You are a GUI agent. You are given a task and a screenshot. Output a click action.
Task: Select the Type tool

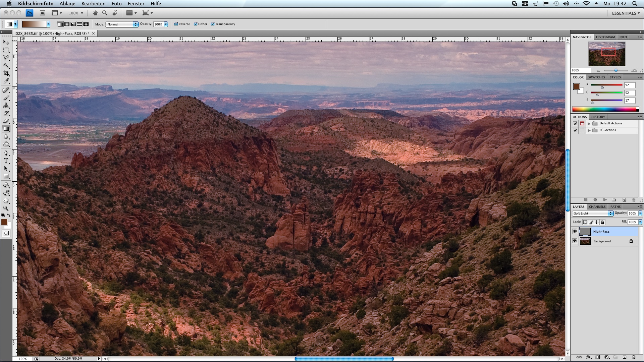pos(6,161)
